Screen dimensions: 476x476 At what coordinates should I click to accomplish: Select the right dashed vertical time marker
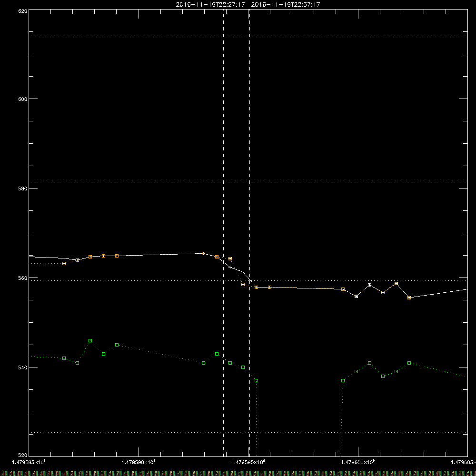pyautogui.click(x=249, y=233)
